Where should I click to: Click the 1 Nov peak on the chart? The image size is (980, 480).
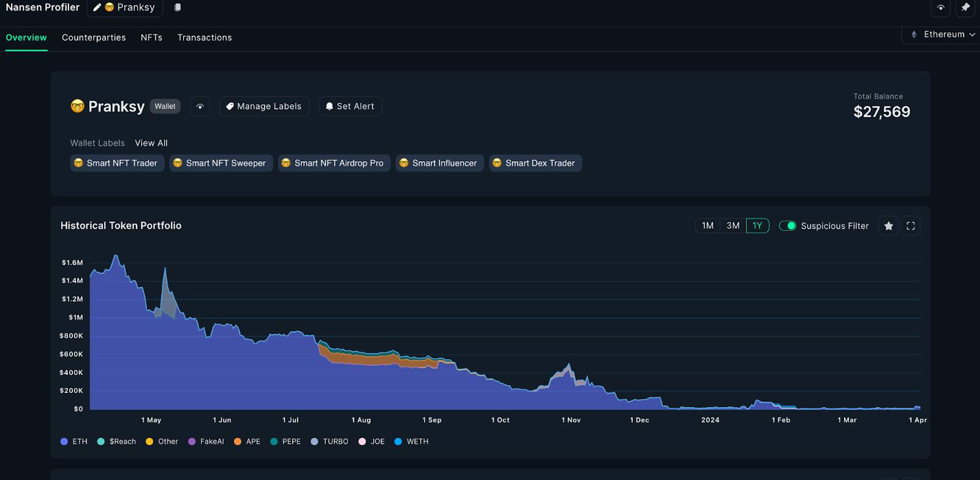(x=569, y=365)
